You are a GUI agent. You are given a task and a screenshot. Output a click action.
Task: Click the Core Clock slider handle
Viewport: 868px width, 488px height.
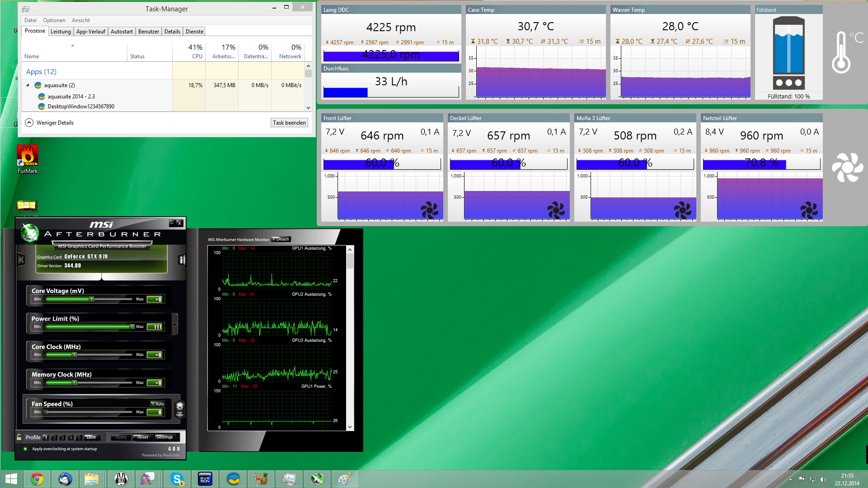75,355
